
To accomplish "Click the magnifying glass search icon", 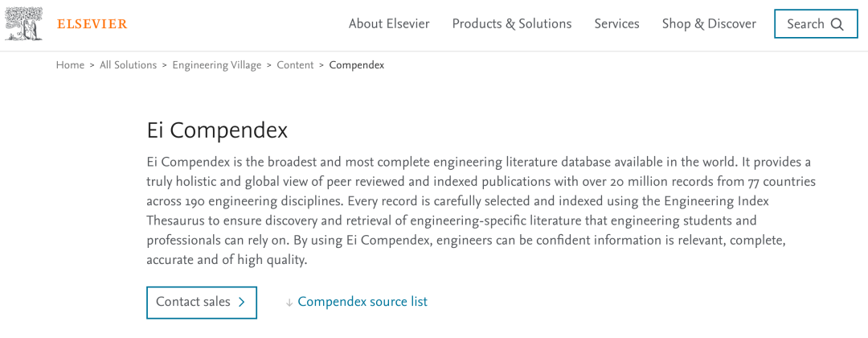I will 837,24.
